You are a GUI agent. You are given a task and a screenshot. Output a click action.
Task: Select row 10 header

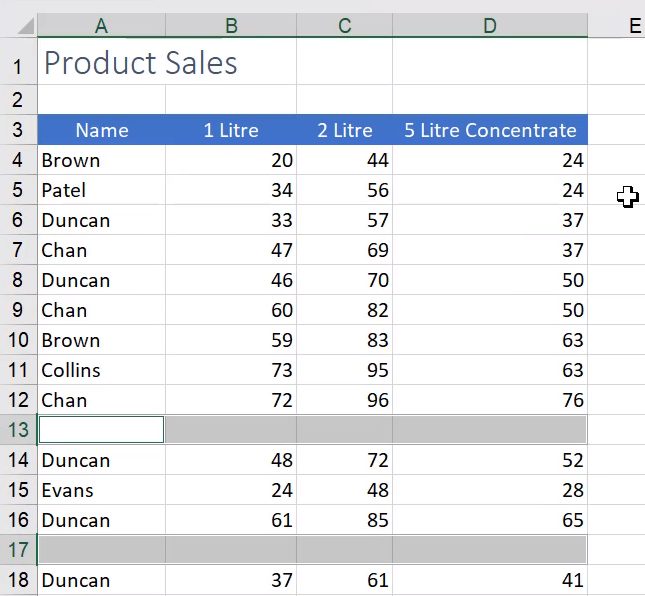18,340
